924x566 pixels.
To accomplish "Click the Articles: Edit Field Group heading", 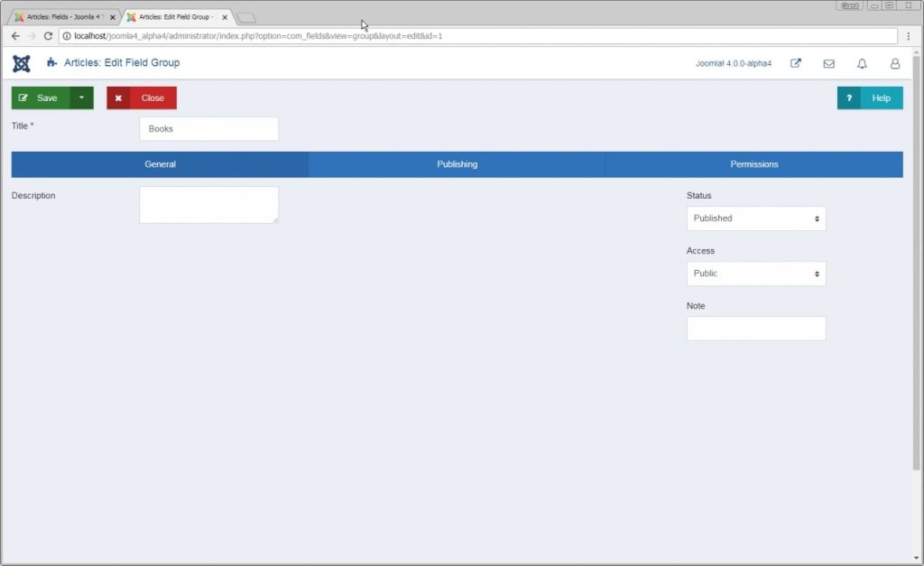I will coord(122,62).
